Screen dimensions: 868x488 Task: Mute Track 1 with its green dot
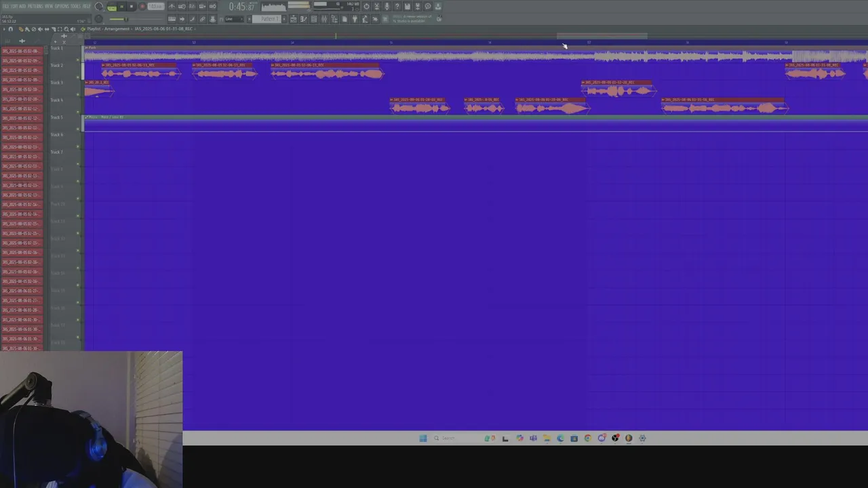[78, 60]
